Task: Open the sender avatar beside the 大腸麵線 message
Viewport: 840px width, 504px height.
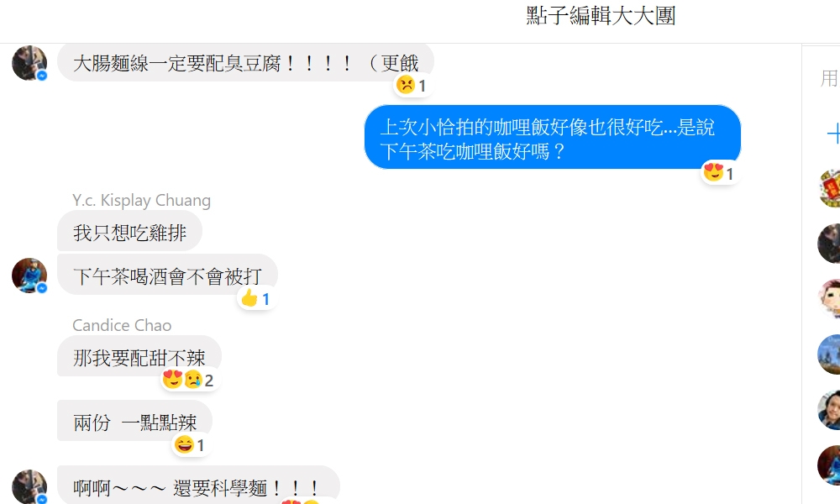Action: coord(29,63)
